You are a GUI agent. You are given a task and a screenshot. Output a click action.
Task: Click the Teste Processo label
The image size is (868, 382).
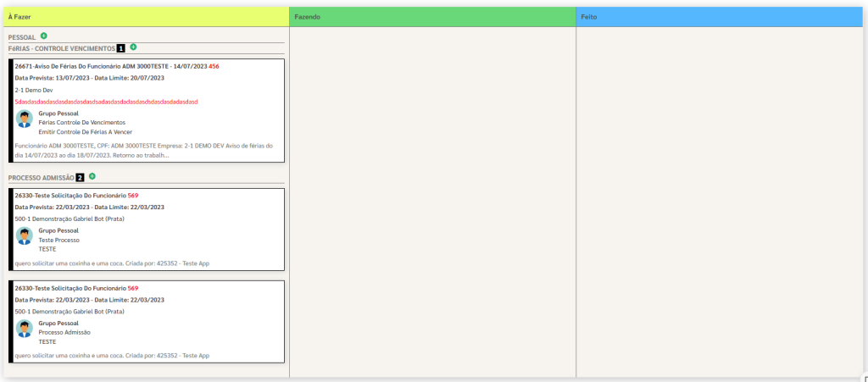coord(59,240)
